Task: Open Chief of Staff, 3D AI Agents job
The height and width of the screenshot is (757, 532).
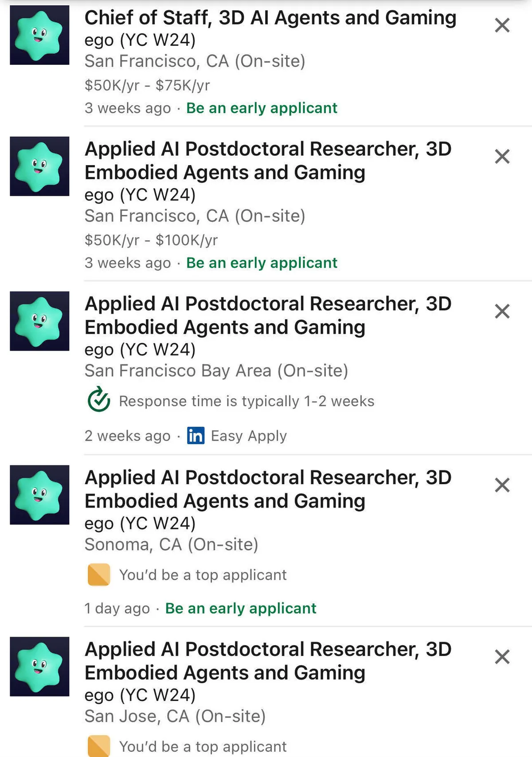Action: (270, 18)
